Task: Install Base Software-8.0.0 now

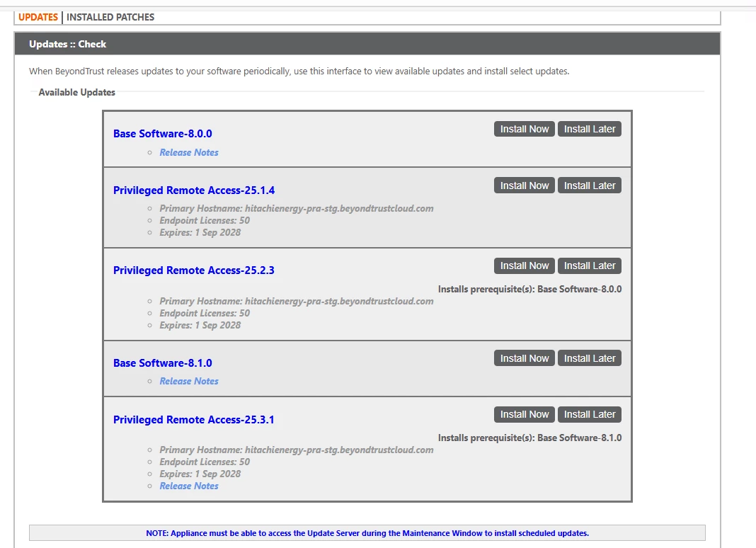Action: click(524, 129)
